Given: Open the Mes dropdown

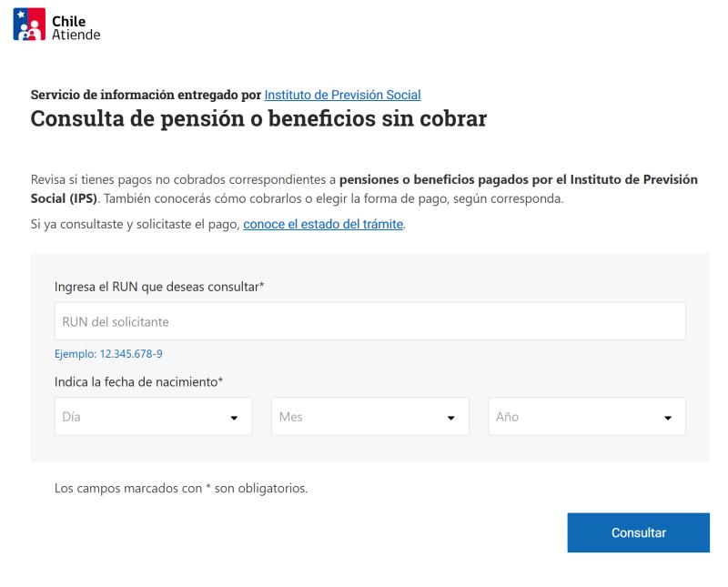Looking at the screenshot, I should click(x=369, y=417).
